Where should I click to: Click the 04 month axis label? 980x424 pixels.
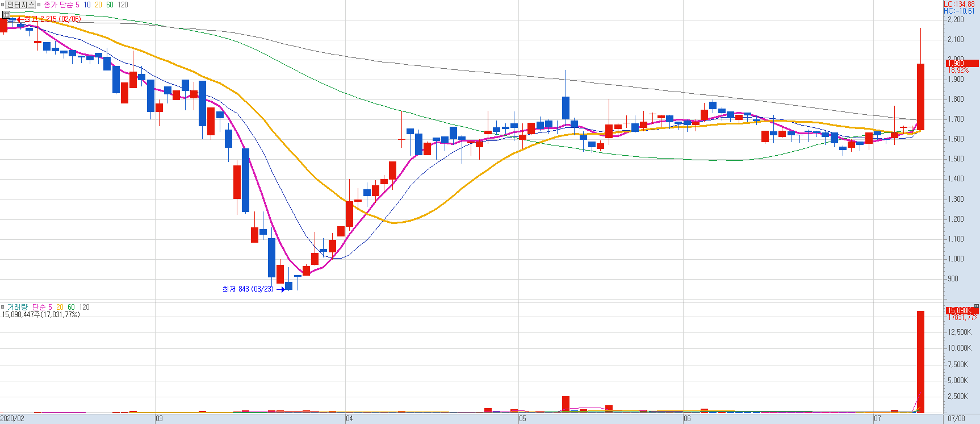tap(349, 419)
